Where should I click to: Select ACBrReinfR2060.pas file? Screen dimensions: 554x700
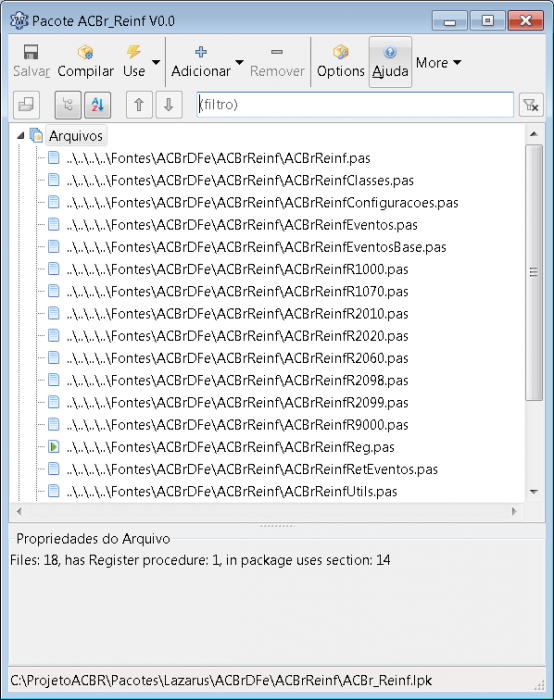(237, 358)
